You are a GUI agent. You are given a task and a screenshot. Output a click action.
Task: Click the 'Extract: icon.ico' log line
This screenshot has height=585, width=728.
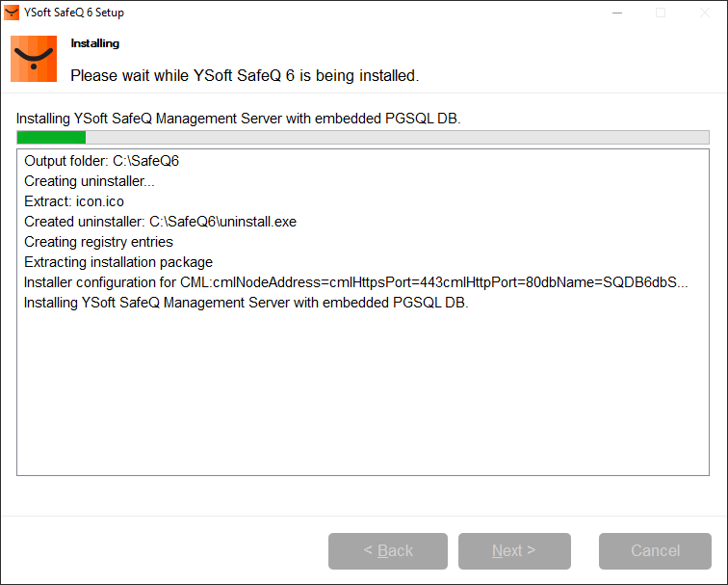tap(74, 201)
